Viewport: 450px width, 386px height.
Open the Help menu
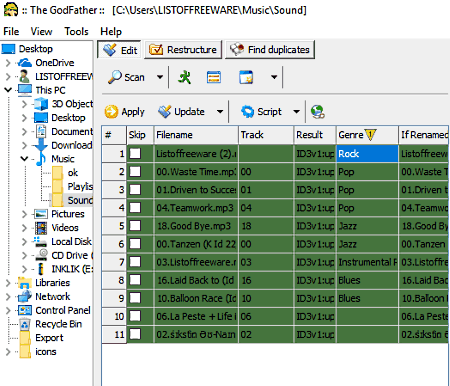point(111,31)
